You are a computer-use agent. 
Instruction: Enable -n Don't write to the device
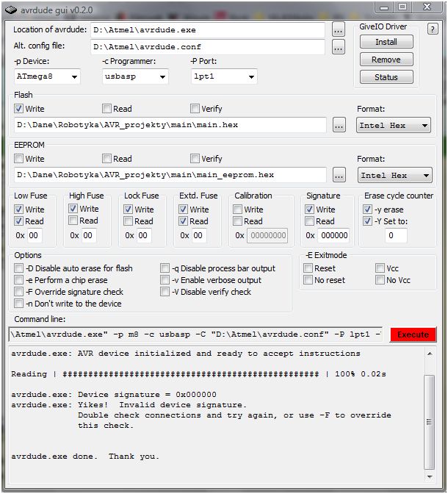[18, 304]
